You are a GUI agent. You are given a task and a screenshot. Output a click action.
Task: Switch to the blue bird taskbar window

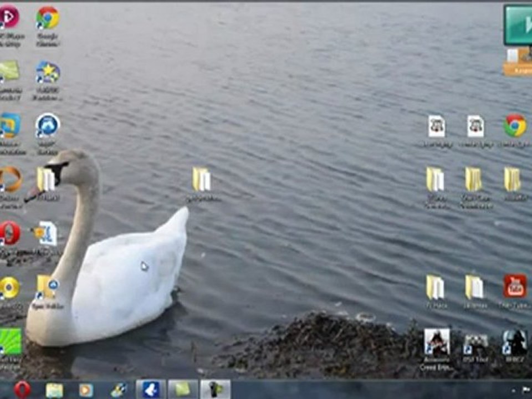tap(151, 390)
